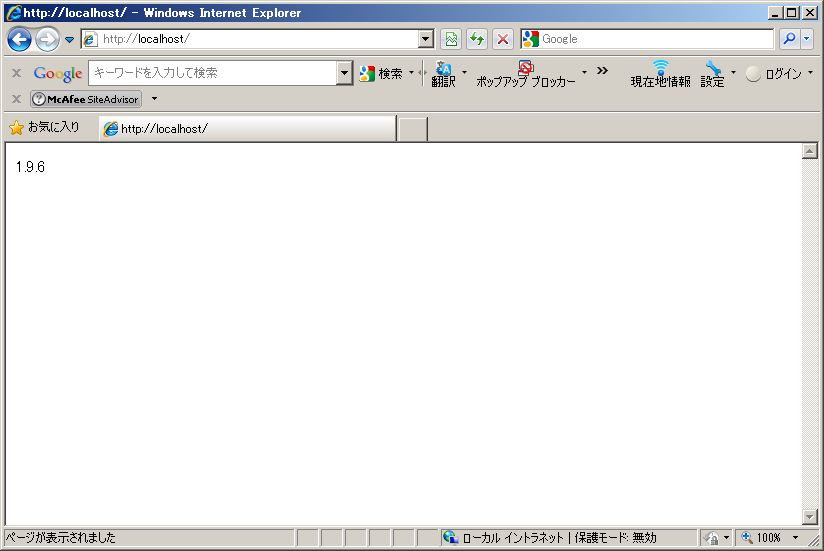Click the ローカル イントラネット zone status
The image size is (824, 551).
[550, 537]
